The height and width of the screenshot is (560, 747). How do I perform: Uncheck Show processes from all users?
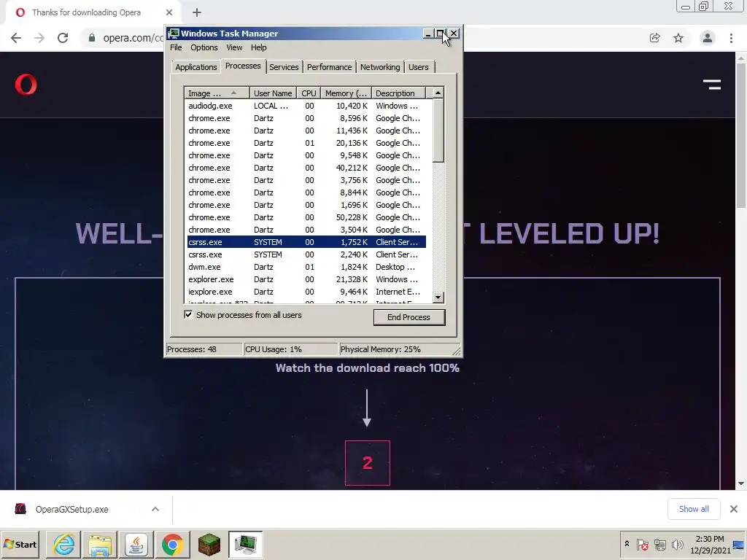click(x=188, y=315)
